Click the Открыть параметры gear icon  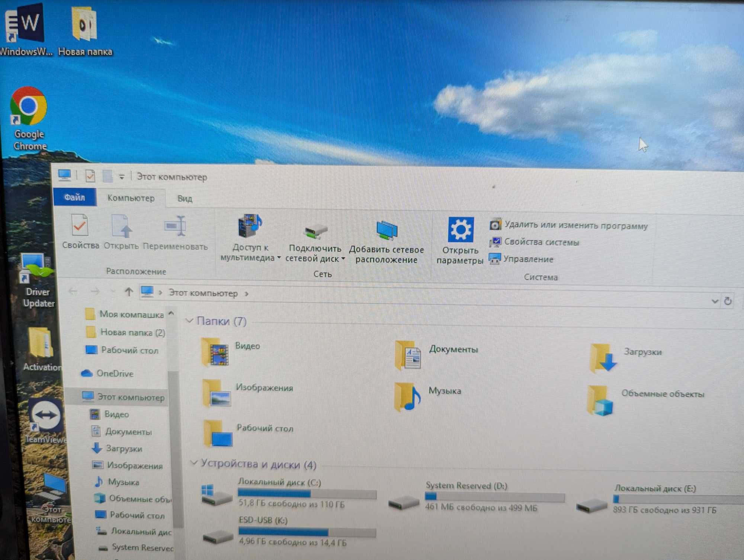pos(460,241)
